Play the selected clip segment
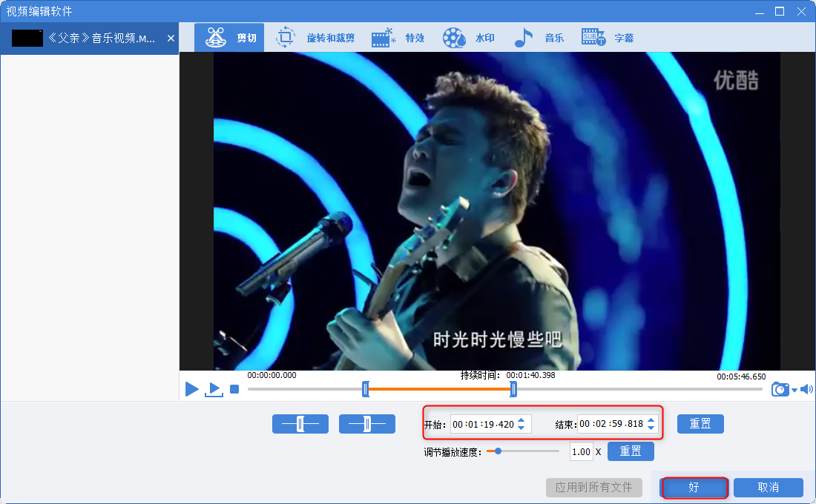This screenshot has height=504, width=816. (x=214, y=389)
